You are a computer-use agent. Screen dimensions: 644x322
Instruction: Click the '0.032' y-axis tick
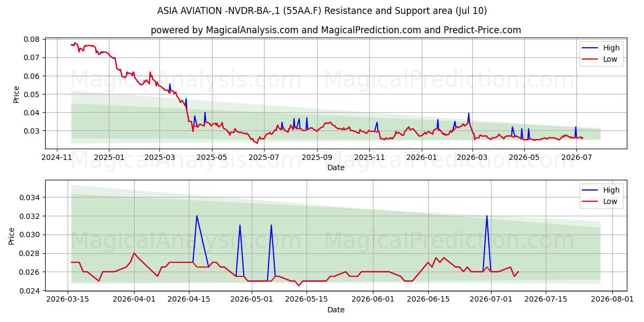pos(30,216)
